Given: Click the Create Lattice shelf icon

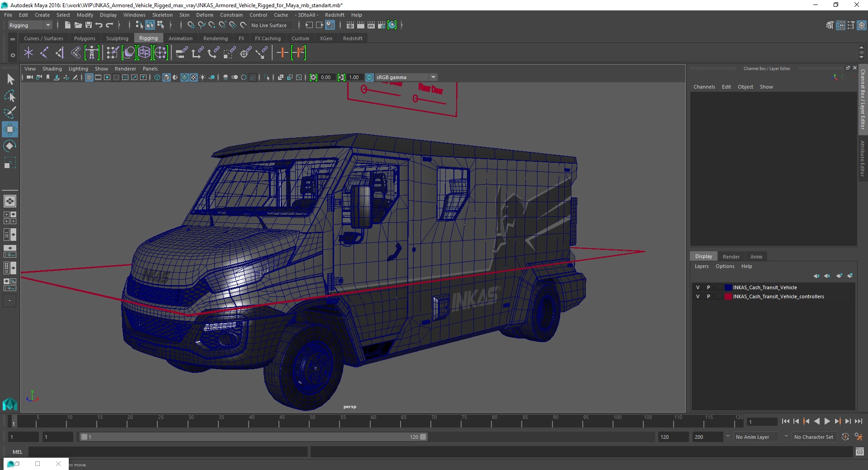Looking at the screenshot, I should pyautogui.click(x=144, y=53).
